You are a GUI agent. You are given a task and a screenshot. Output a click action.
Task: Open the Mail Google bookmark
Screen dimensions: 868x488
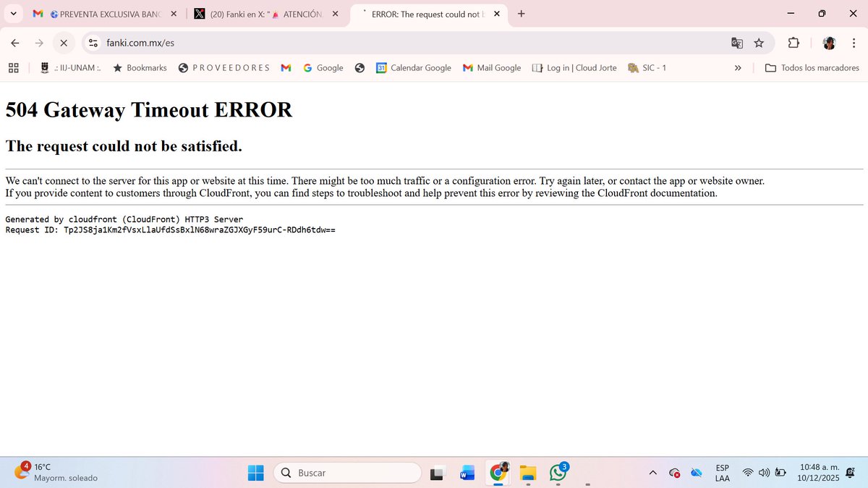(492, 68)
